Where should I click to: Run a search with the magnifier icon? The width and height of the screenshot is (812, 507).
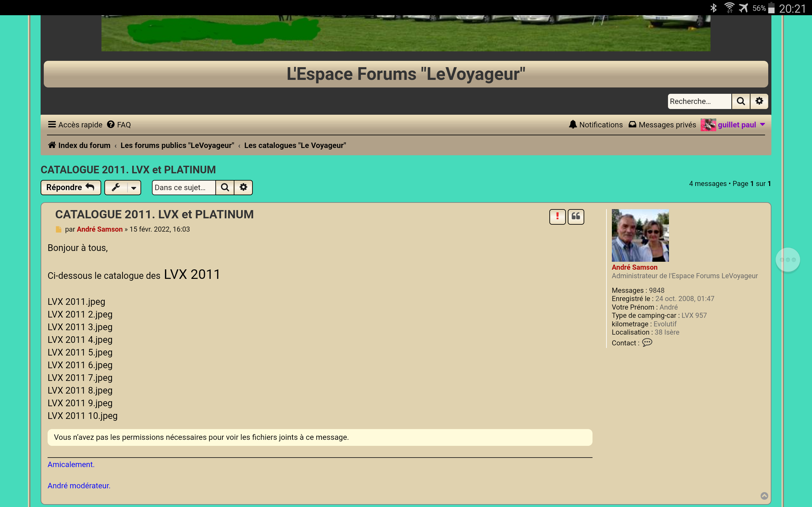[741, 101]
